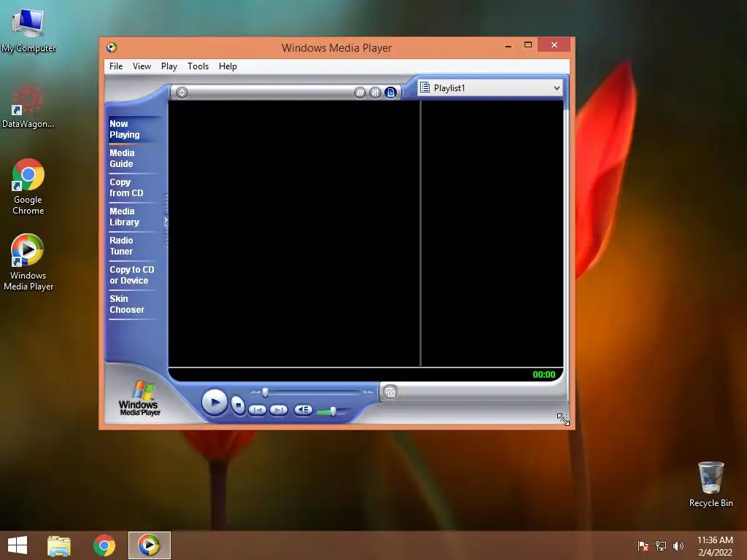Skip to next track
Viewport: 747px width, 560px height.
tap(279, 410)
